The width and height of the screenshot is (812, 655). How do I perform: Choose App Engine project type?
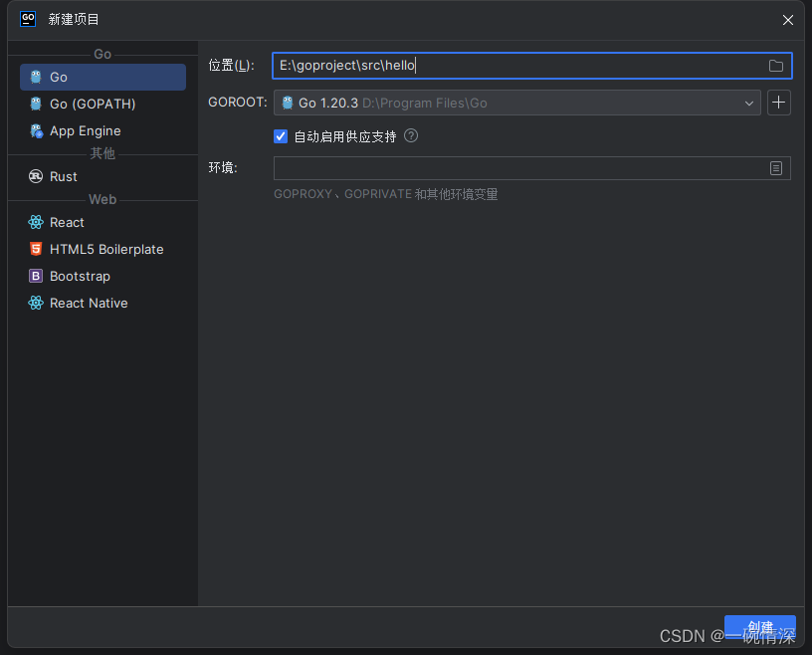(102, 131)
